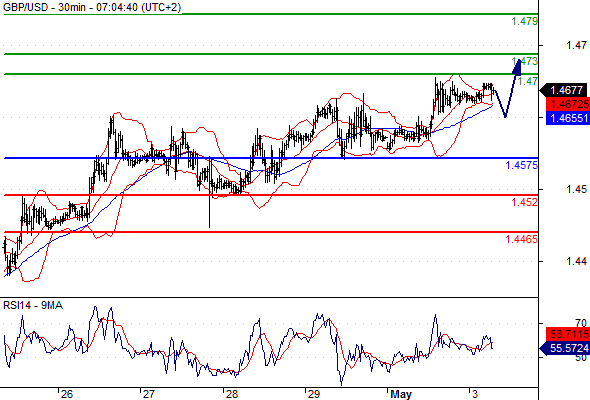Viewport: 590px width, 400px height.
Task: Click the date label 26 on time axis
Action: [x=67, y=394]
